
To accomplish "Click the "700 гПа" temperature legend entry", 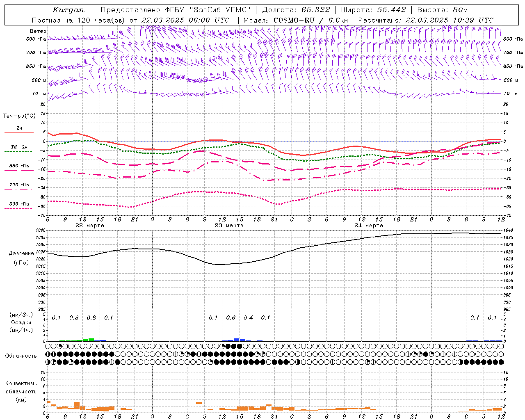I will 19,185.
